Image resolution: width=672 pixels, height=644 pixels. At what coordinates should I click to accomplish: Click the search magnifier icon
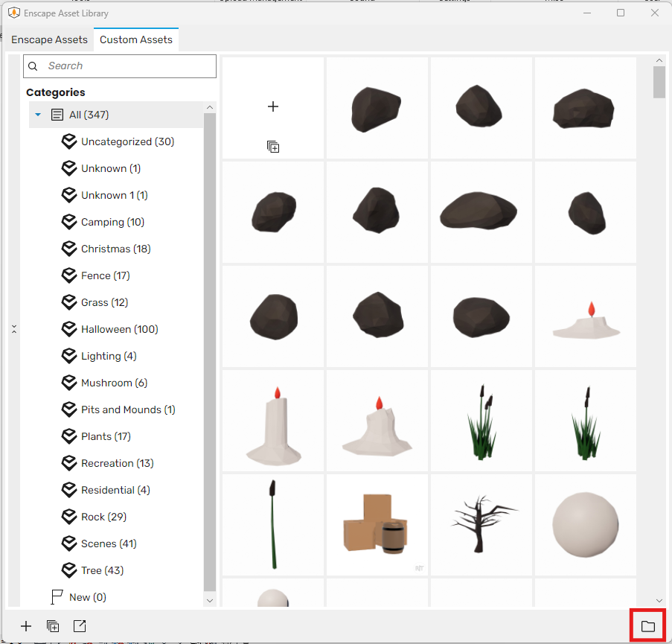point(33,66)
